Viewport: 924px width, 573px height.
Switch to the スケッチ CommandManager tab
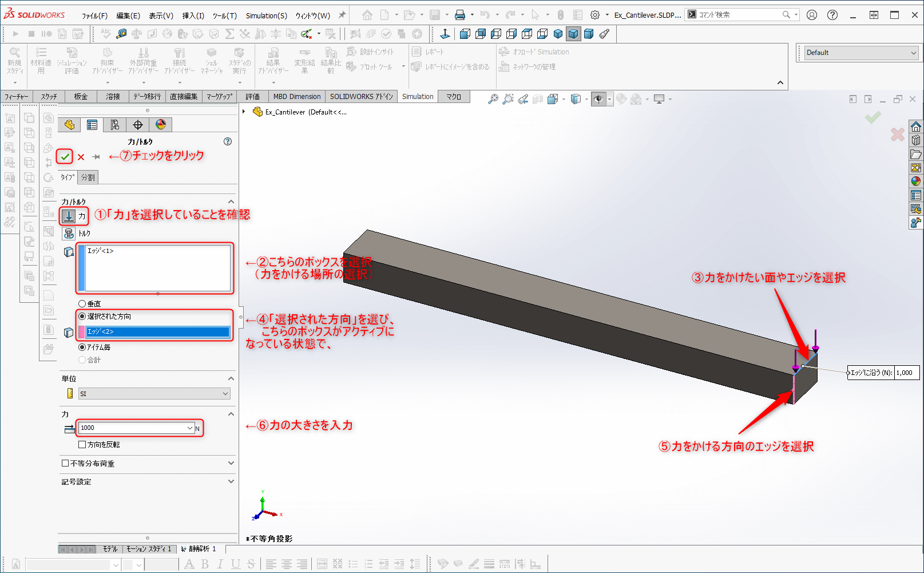click(49, 96)
